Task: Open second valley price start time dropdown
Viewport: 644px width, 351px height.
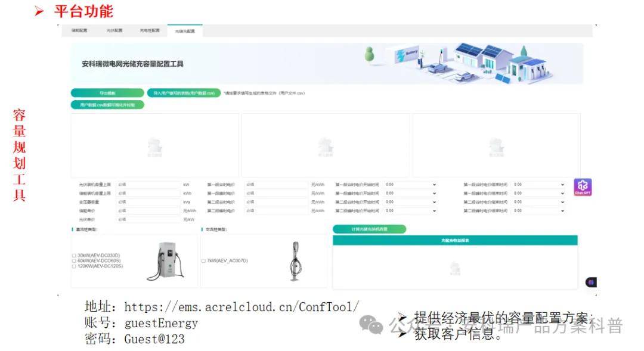Action: click(x=410, y=202)
